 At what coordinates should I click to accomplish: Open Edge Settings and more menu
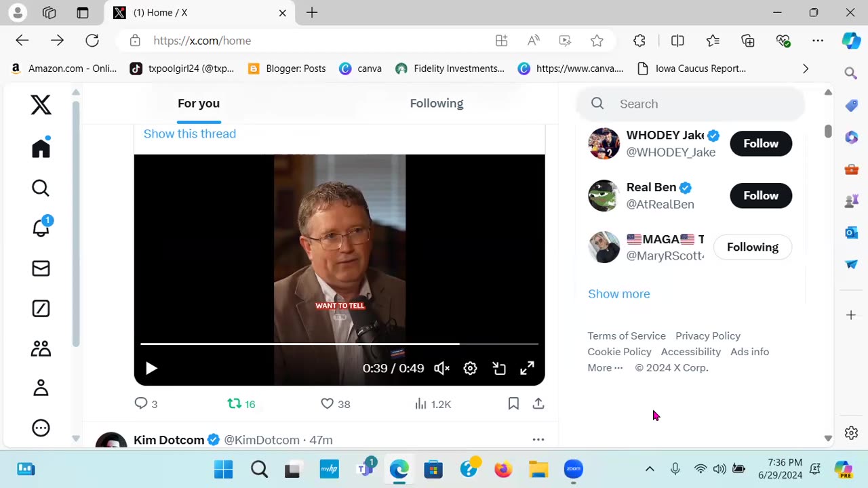point(818,41)
